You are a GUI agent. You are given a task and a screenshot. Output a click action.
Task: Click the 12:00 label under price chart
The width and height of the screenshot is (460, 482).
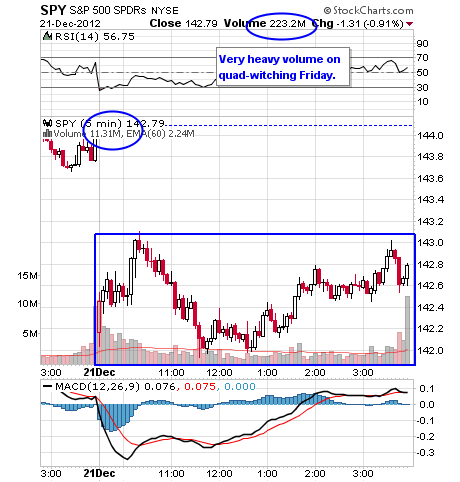[x=219, y=372]
